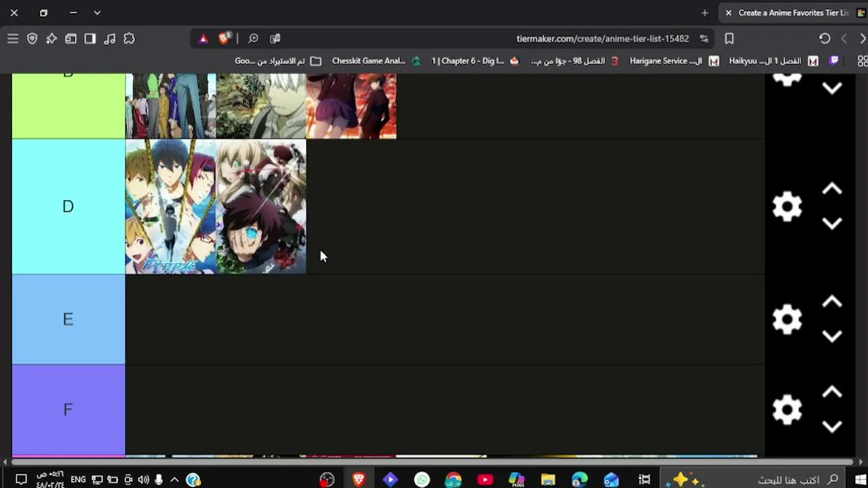Open the 'الفصل 1' bookmark
Viewport: 868px width, 488px height.
(773, 61)
